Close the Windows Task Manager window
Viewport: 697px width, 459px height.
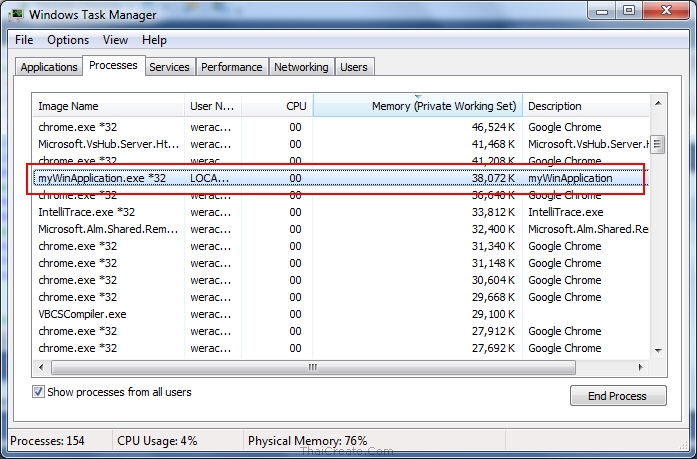(x=666, y=11)
